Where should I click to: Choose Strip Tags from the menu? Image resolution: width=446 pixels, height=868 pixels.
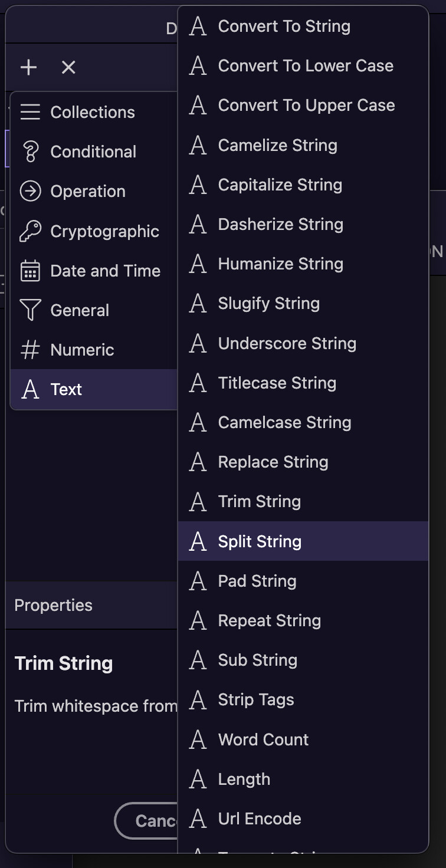(303, 699)
